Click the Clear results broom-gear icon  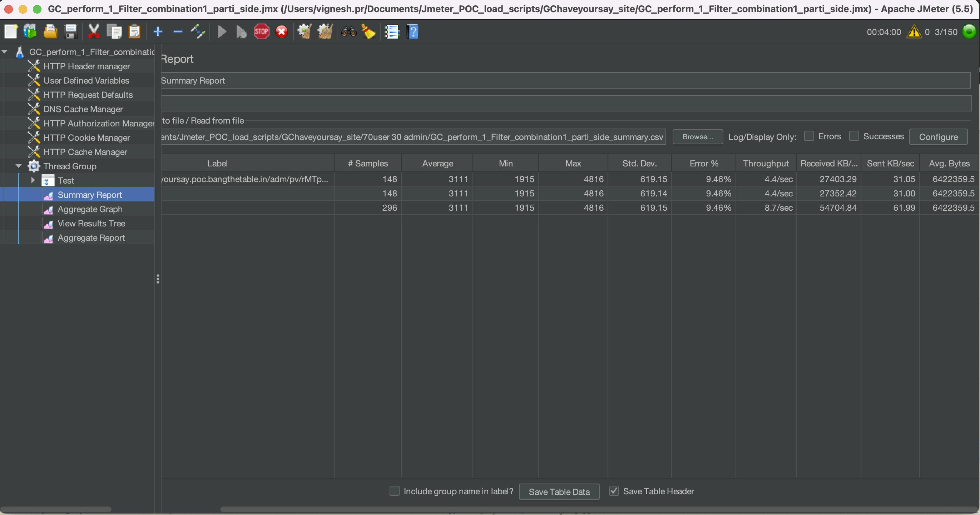(x=305, y=31)
